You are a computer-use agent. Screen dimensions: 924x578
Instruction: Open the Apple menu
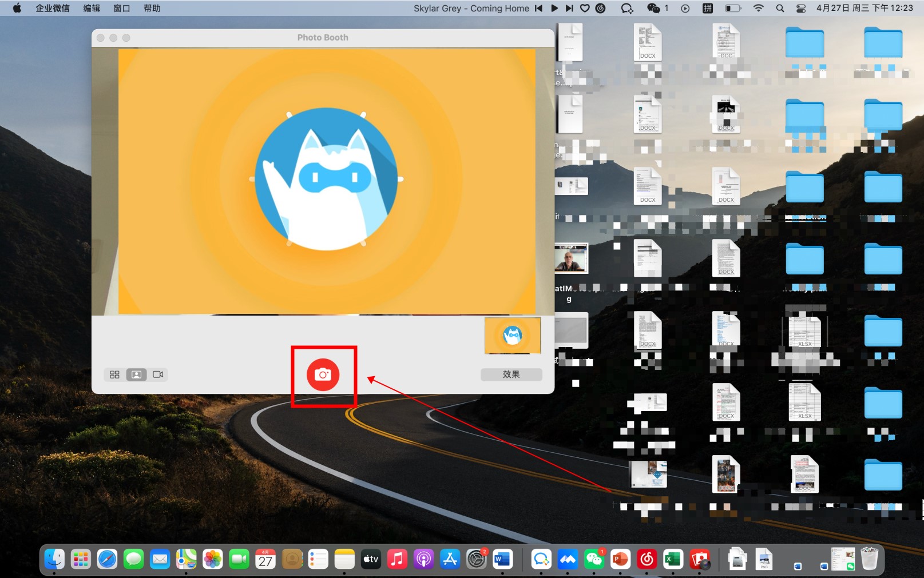[x=17, y=8]
